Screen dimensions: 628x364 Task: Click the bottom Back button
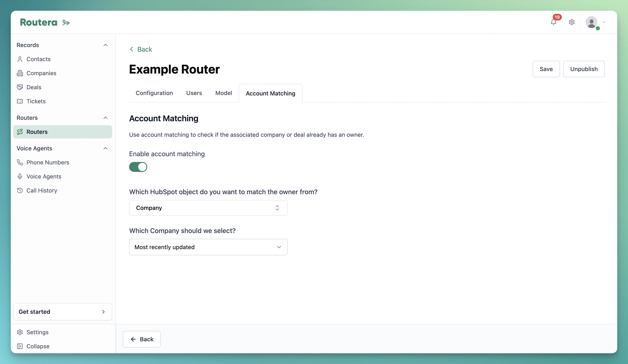pos(141,339)
